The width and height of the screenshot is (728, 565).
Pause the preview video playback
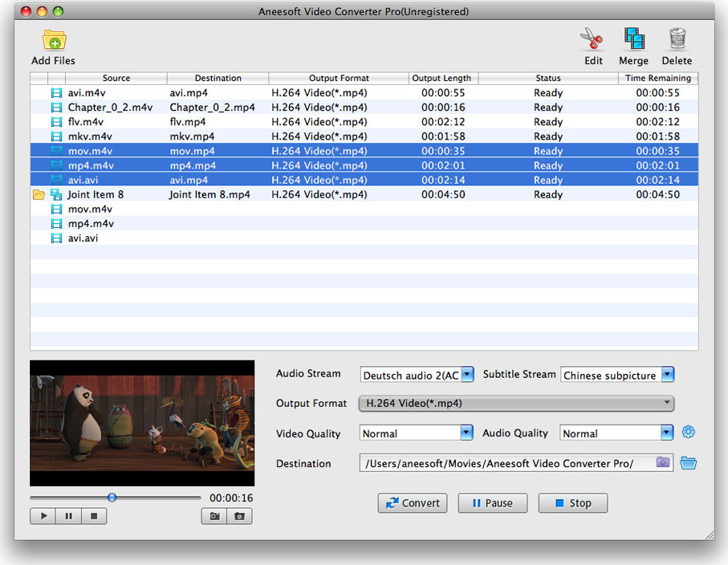(69, 516)
